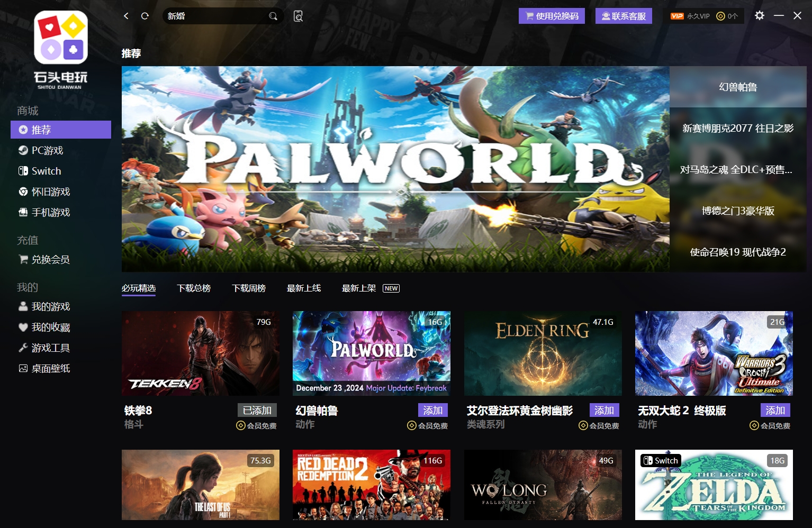Click the Switch sidebar icon
This screenshot has width=812, height=528.
23,171
